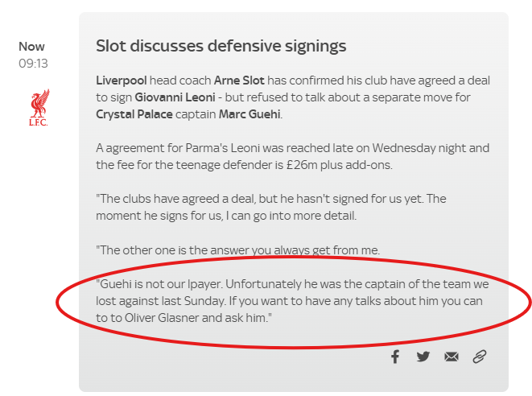The image size is (532, 396).
Task: Share the post via email envelope icon
Action: tap(451, 356)
